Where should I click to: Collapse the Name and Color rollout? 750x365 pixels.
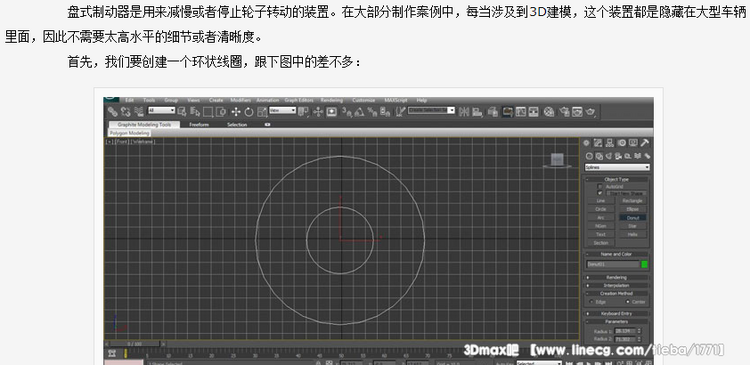point(617,254)
